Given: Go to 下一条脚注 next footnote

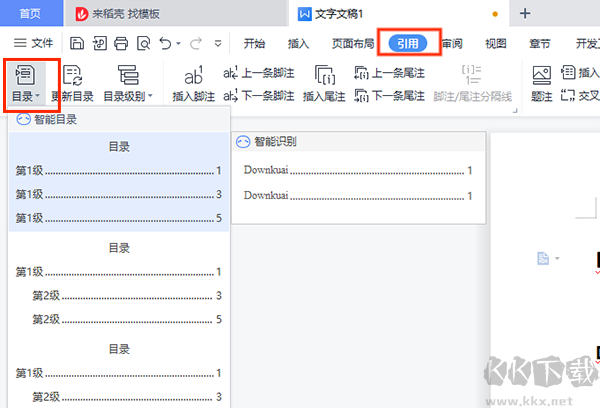Looking at the screenshot, I should pyautogui.click(x=259, y=95).
